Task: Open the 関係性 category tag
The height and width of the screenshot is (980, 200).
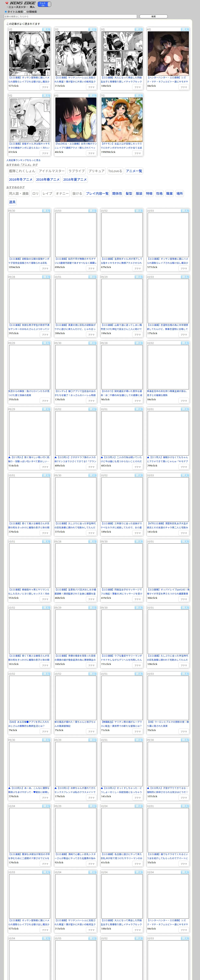Action: pos(117,194)
